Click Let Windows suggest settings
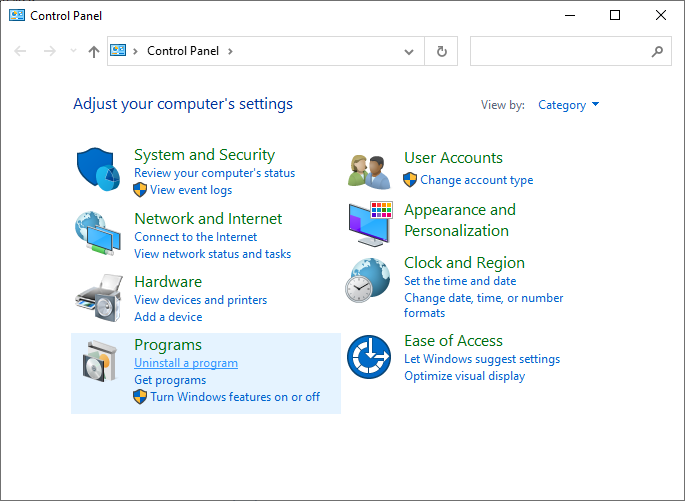 [x=482, y=359]
